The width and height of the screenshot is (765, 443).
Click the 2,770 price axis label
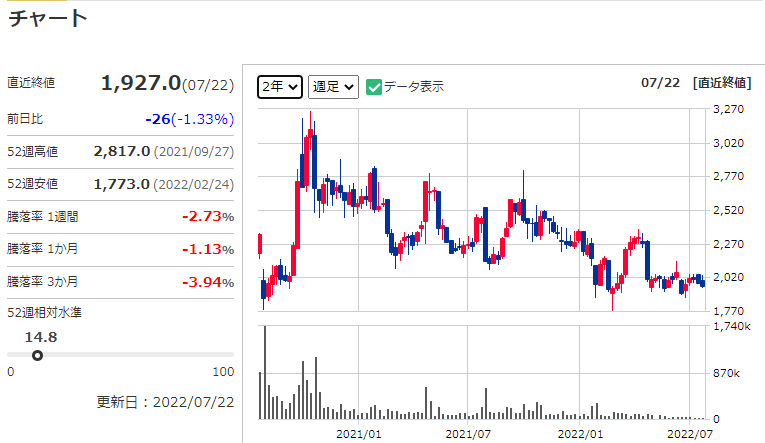click(x=728, y=176)
